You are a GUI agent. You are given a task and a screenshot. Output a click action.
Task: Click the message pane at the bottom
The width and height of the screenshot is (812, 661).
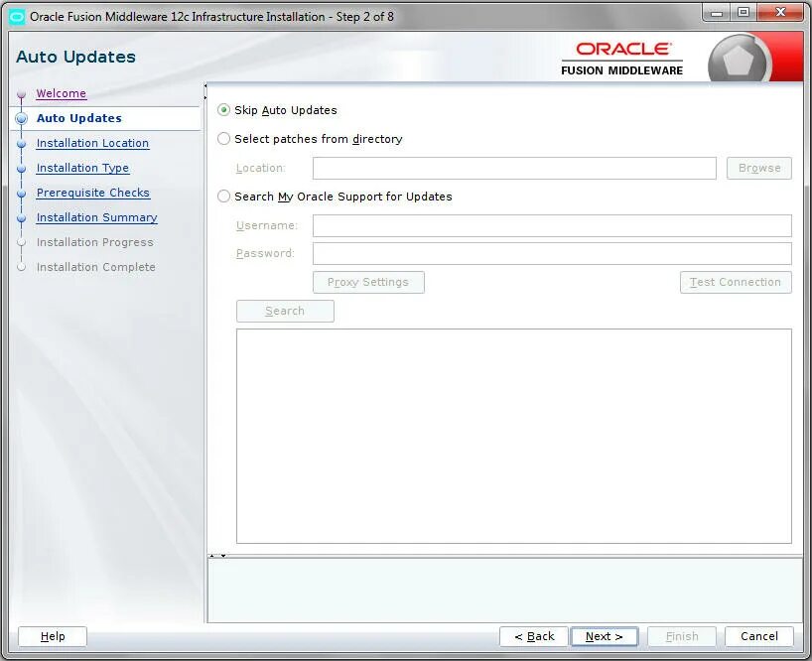pos(505,591)
